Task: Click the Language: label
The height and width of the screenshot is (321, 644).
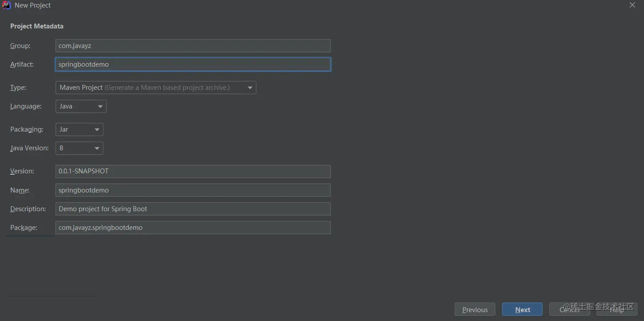Action: point(26,106)
